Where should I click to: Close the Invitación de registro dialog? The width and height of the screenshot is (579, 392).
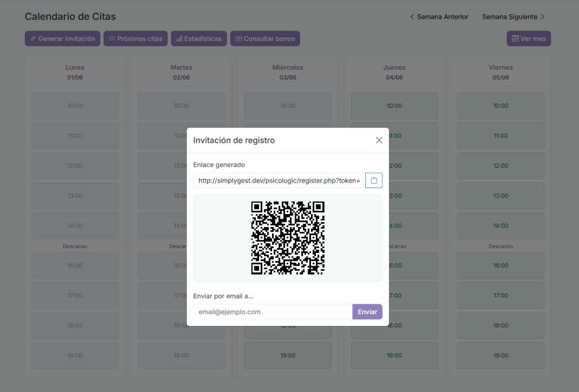[379, 140]
